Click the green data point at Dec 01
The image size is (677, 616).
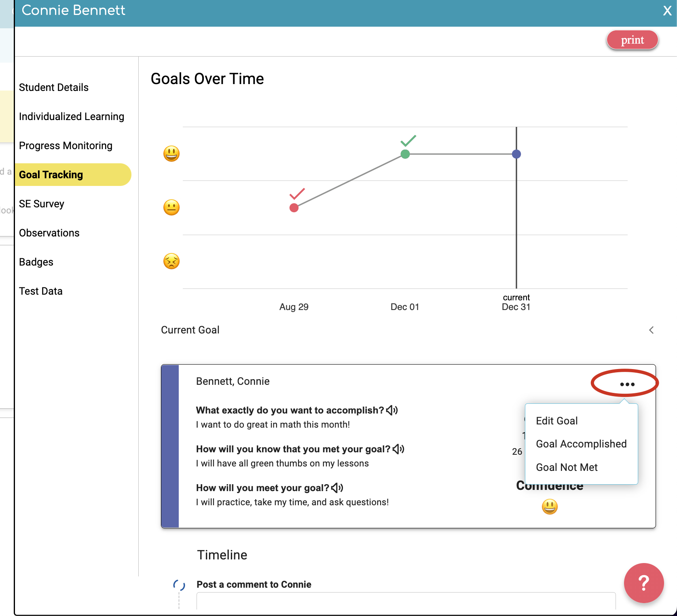point(405,154)
